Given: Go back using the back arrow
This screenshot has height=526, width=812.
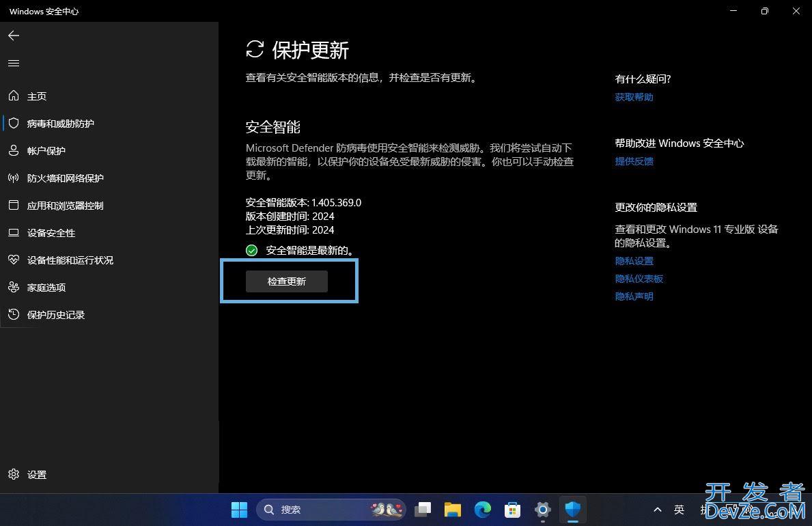Looking at the screenshot, I should tap(14, 36).
